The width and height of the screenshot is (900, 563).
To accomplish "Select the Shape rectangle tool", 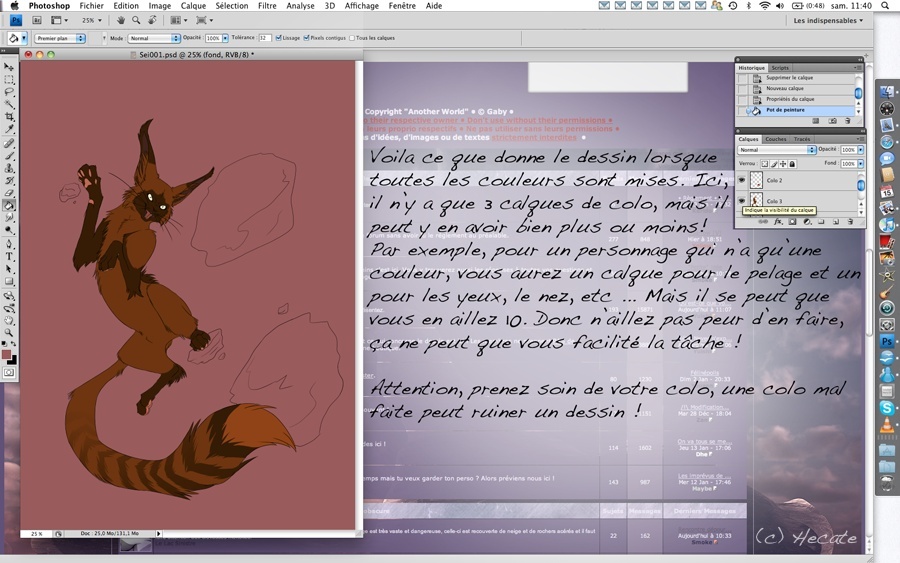I will click(9, 282).
